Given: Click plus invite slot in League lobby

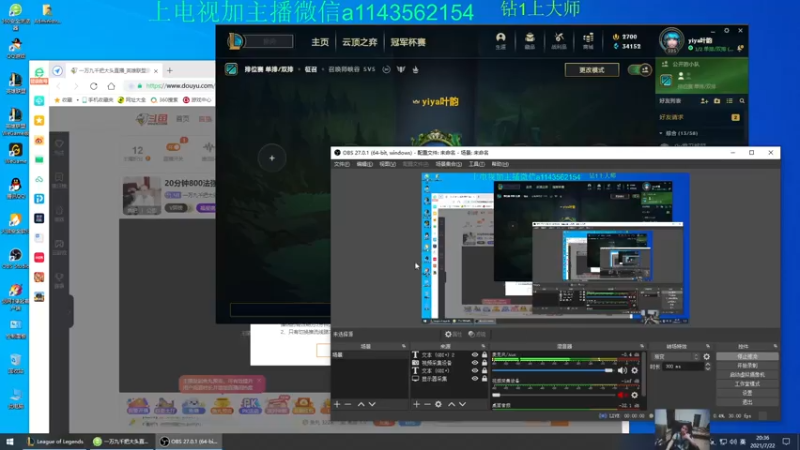Looking at the screenshot, I should point(272,158).
